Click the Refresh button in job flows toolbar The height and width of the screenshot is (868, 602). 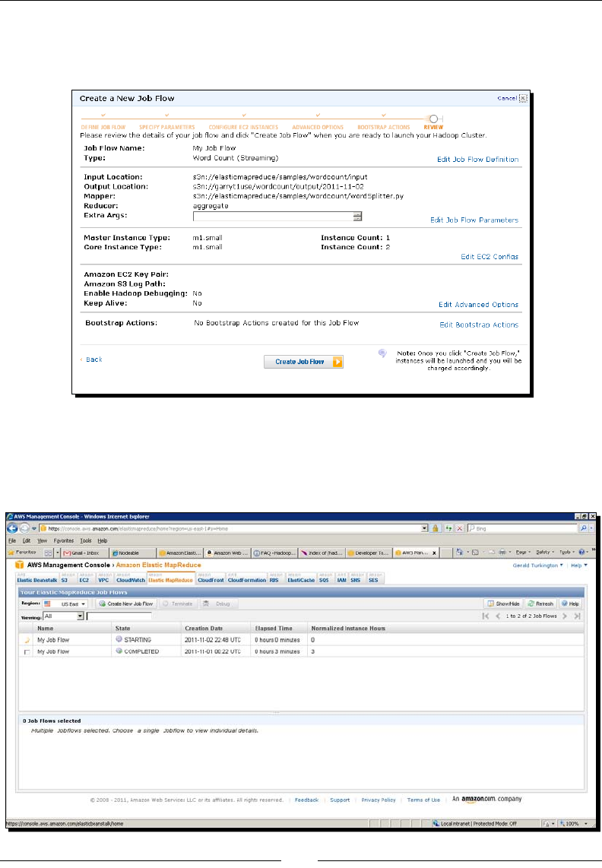tap(540, 604)
